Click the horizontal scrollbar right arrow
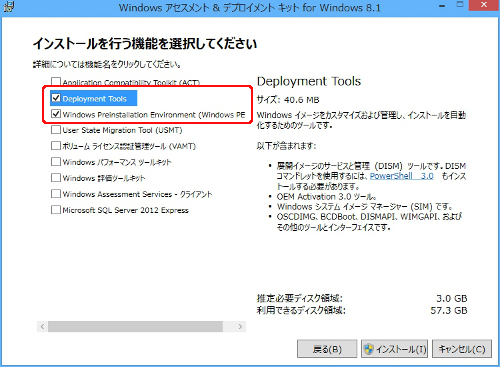This screenshot has height=367, width=500. coord(240,327)
